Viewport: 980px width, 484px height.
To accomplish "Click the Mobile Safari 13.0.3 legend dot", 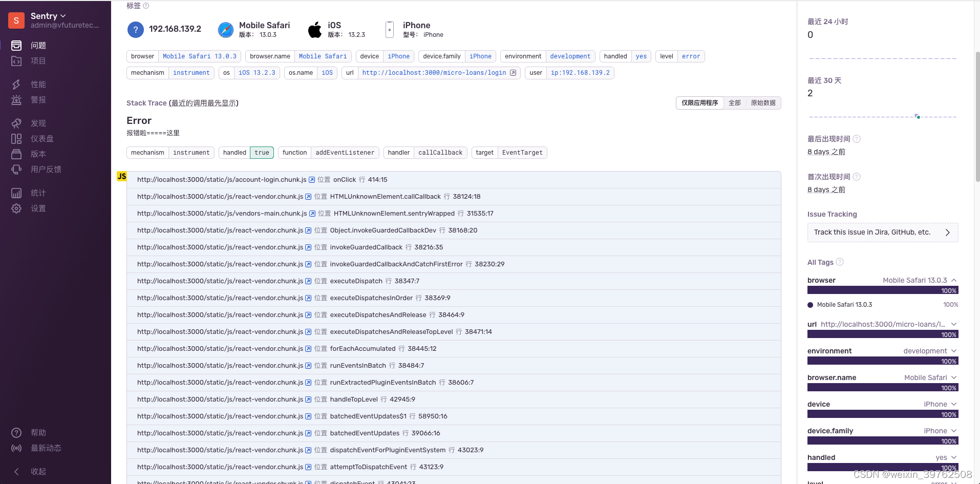I will pos(811,305).
